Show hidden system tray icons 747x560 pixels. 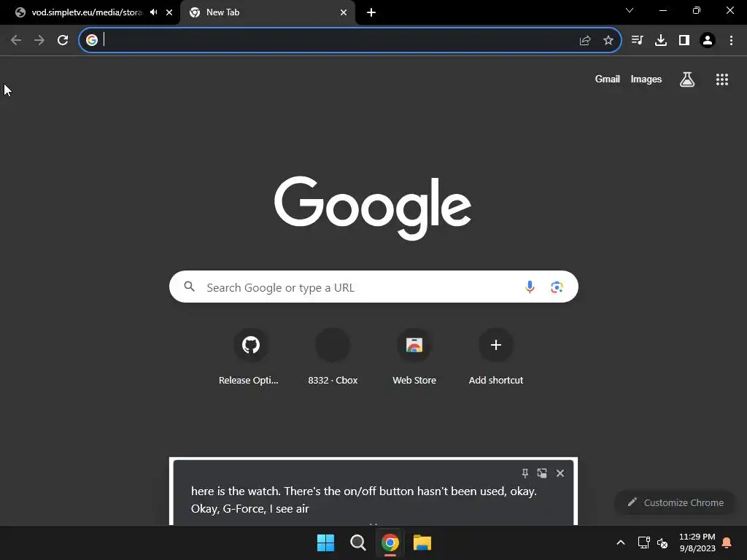coord(621,542)
